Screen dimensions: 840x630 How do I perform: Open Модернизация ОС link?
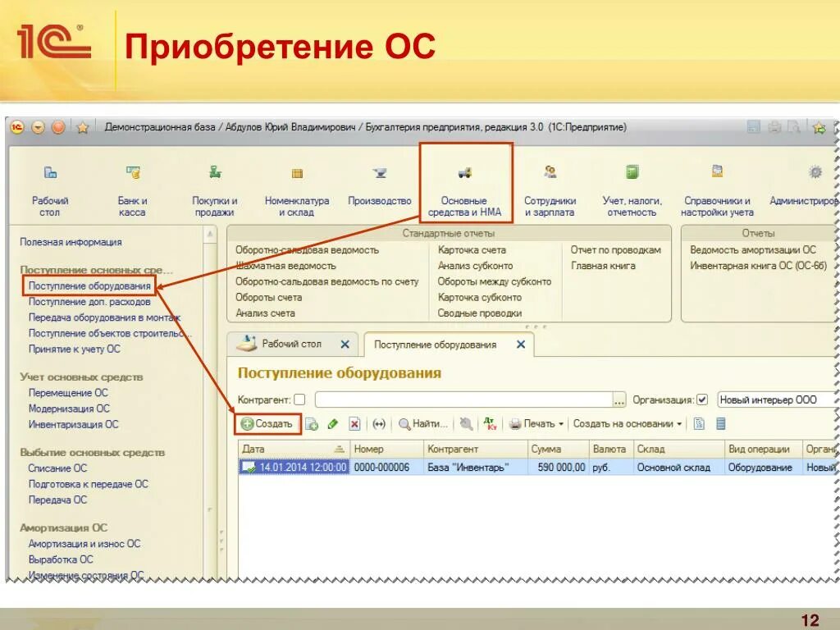point(69,409)
